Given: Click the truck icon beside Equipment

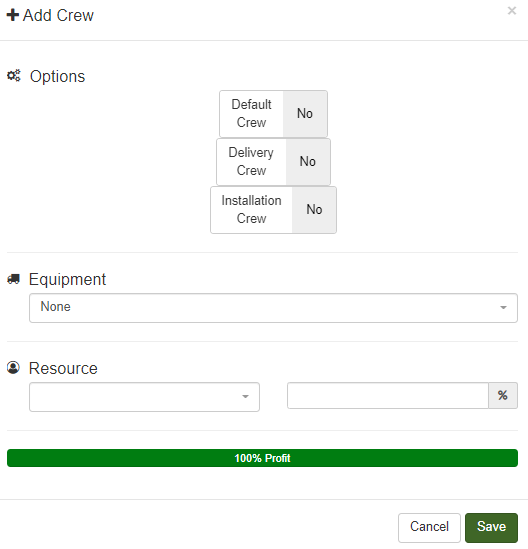Looking at the screenshot, I should [x=13, y=279].
